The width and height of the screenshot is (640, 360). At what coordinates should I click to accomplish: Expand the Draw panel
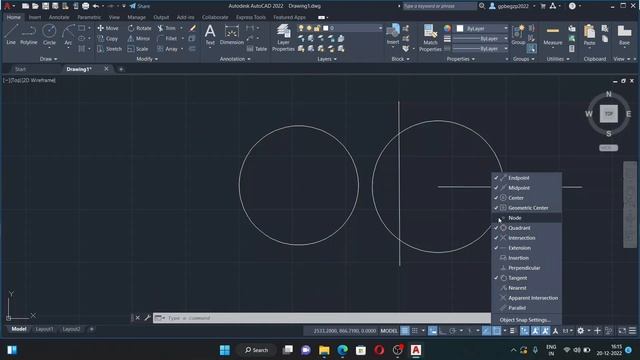tap(49, 59)
